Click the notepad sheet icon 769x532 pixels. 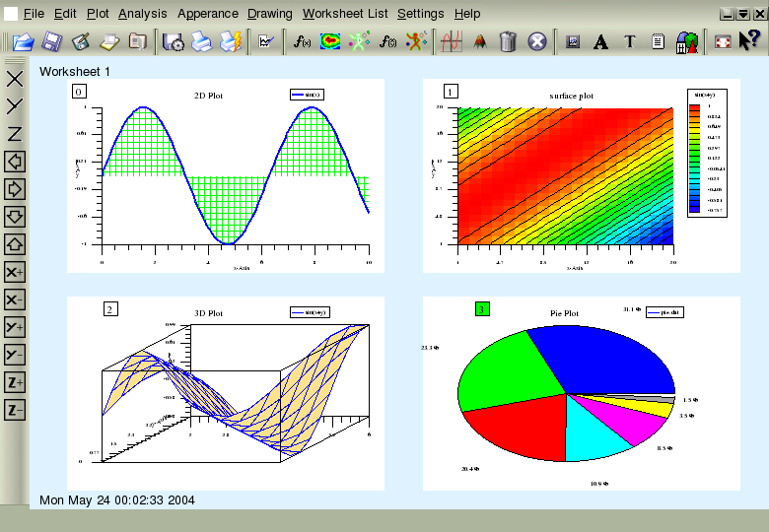pos(658,42)
